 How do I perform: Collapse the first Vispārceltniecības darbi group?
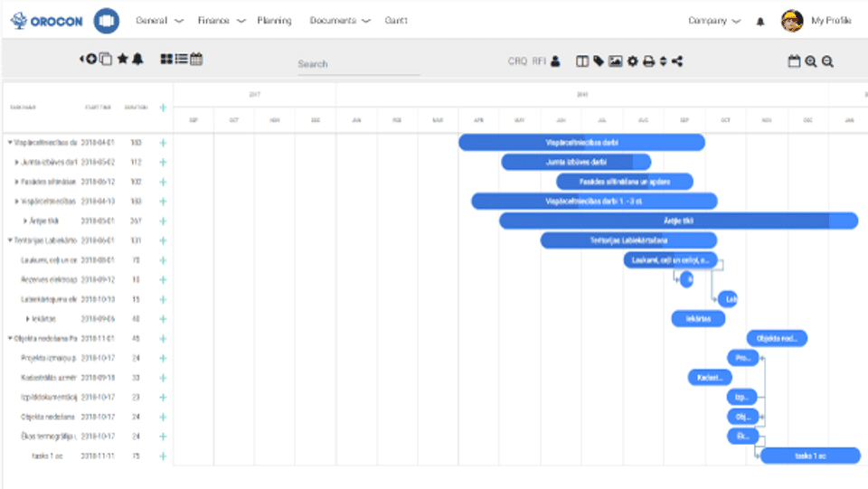coord(10,143)
